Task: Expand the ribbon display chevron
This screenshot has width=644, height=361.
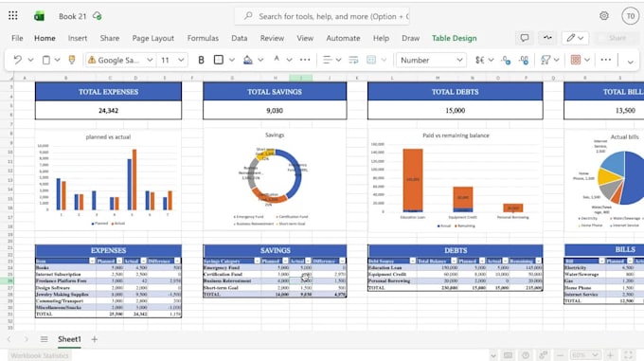Action: (630, 62)
